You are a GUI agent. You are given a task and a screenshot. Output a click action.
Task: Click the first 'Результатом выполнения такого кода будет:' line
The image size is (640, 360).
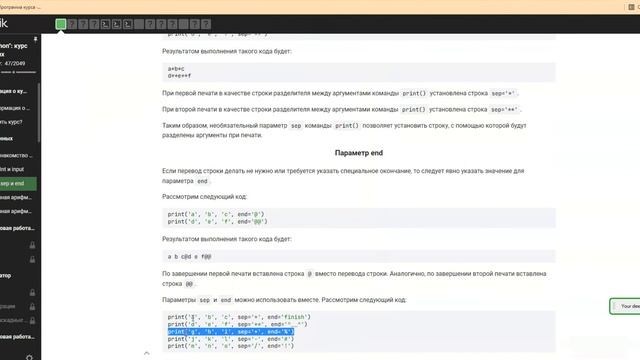click(227, 51)
